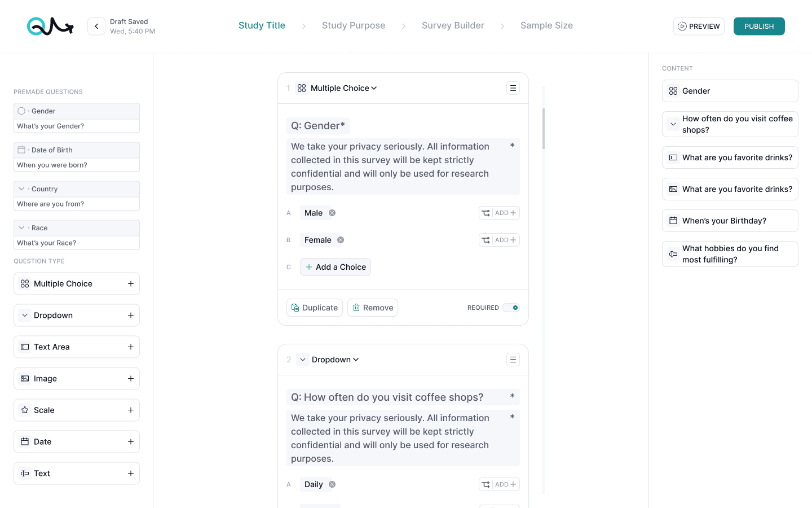Navigate to the Survey Builder step
Viewport: 812px width, 508px height.
[x=453, y=25]
